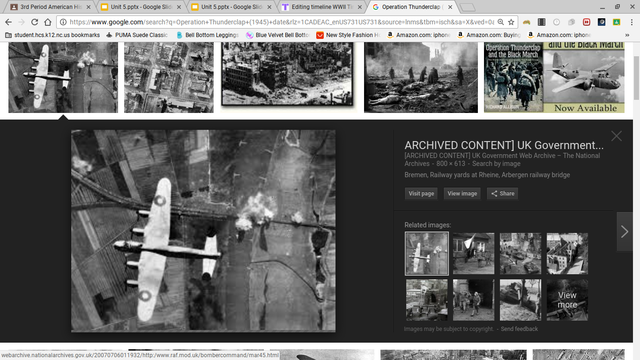This screenshot has width=640, height=360.
Task: Click the URL address bar
Action: pos(282,22)
